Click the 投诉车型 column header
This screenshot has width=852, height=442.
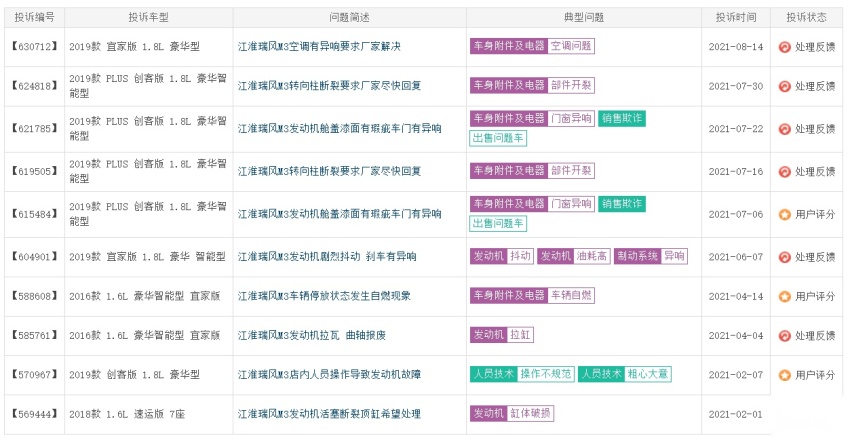(x=148, y=17)
